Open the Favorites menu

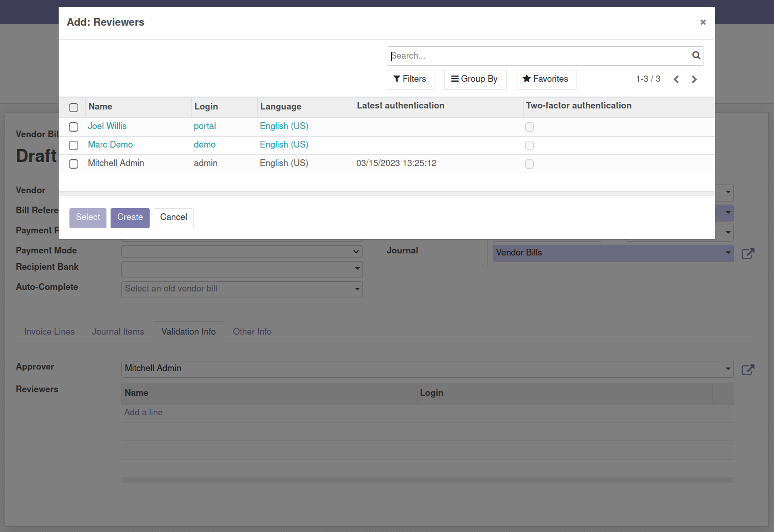click(546, 79)
